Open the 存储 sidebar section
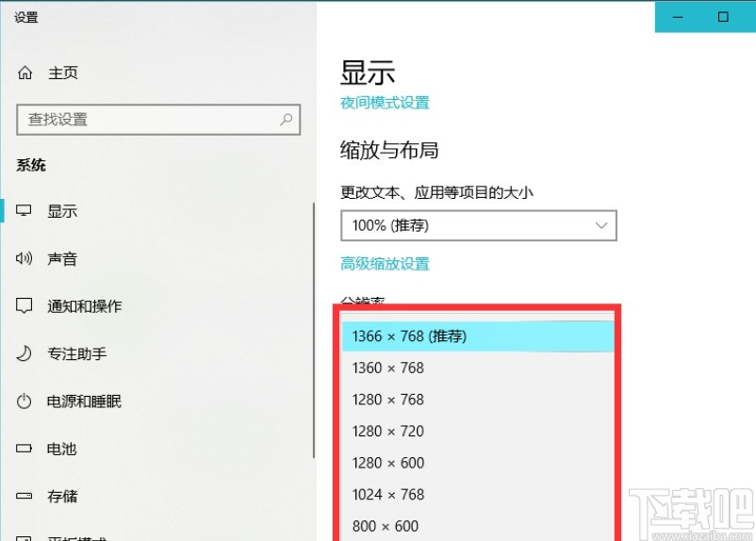 click(x=62, y=496)
